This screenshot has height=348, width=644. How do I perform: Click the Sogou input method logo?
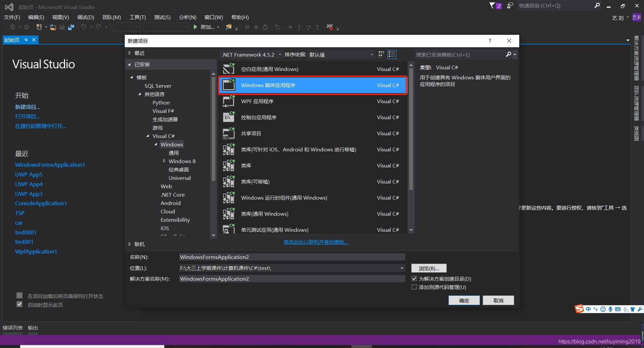click(580, 309)
